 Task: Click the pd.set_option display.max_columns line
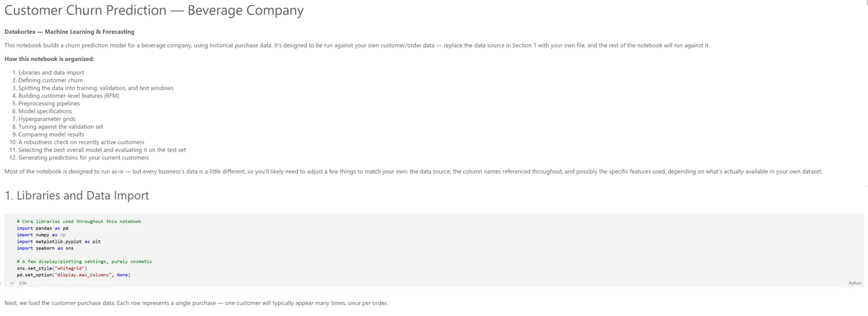coord(74,274)
